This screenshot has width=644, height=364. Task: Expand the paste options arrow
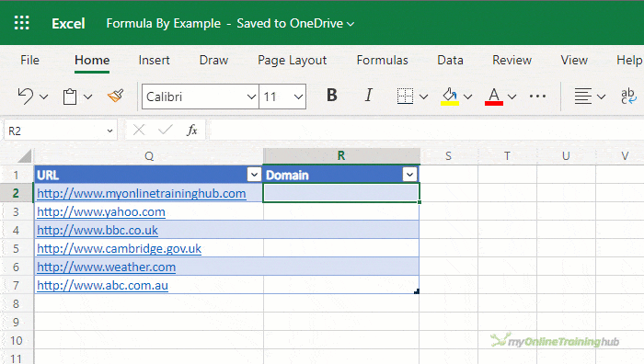[88, 97]
